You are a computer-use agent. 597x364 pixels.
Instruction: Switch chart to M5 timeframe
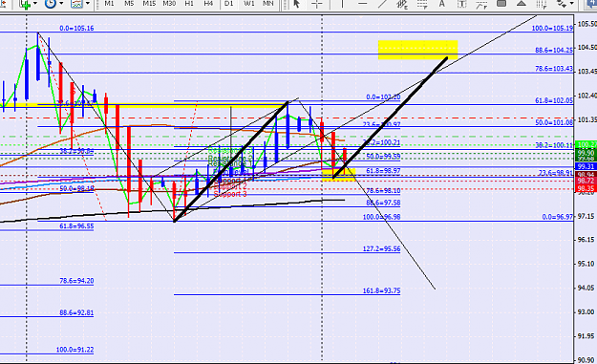coord(129,4)
